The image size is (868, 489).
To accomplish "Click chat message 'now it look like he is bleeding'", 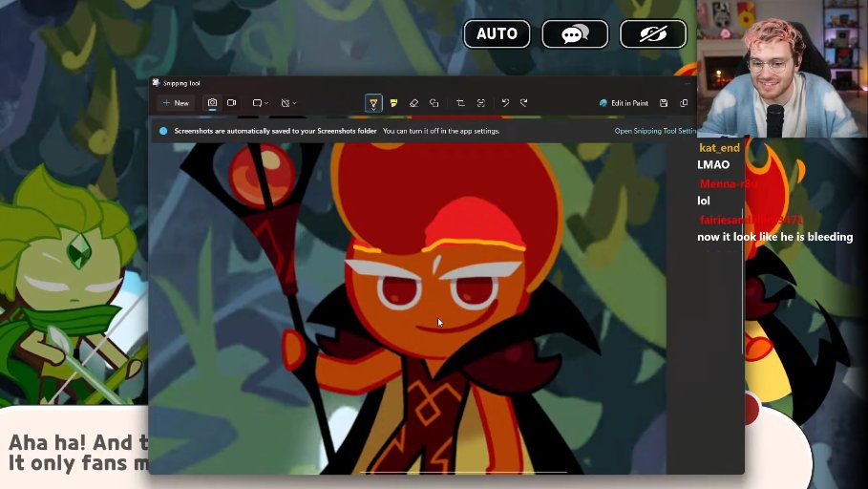I will coord(775,237).
